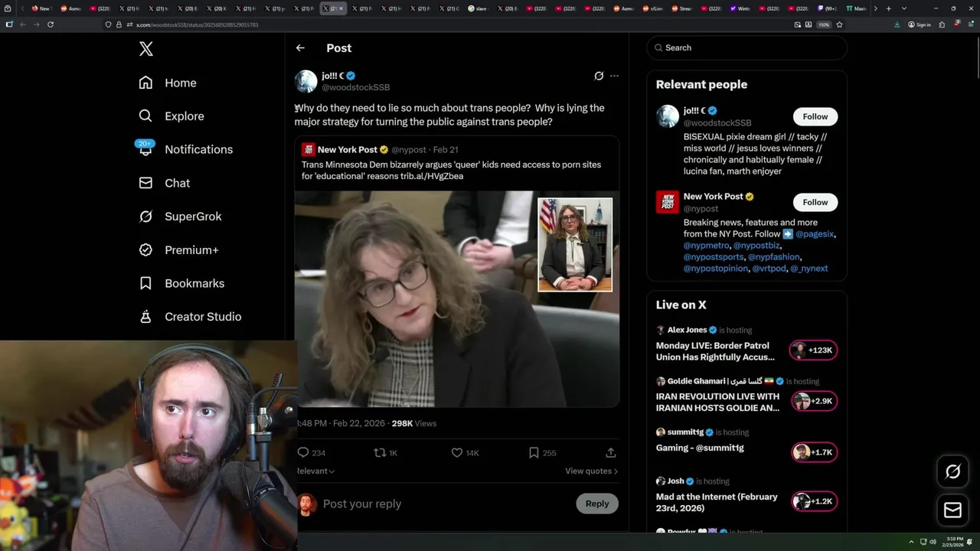Click the Chat envelope icon in sidebar
The height and width of the screenshot is (551, 980).
click(145, 183)
